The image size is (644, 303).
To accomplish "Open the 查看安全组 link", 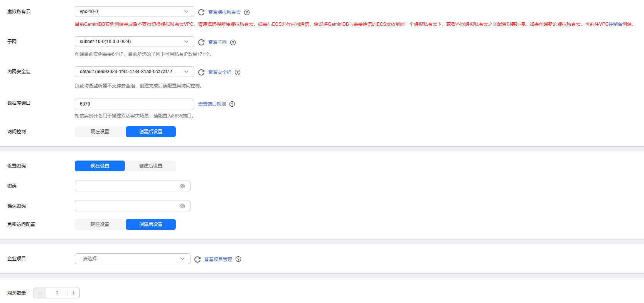I will point(220,72).
